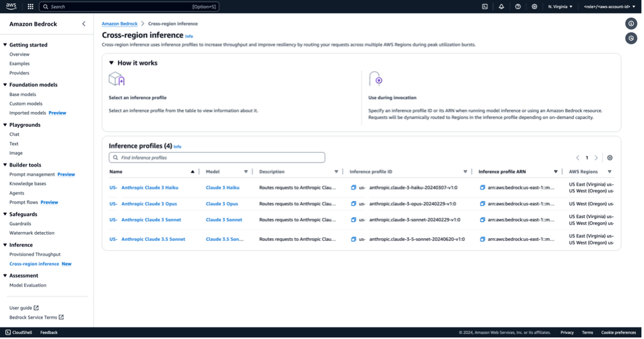The width and height of the screenshot is (644, 339).
Task: Copy the Claude 3 Sonnet inference profile ID
Action: click(353, 220)
